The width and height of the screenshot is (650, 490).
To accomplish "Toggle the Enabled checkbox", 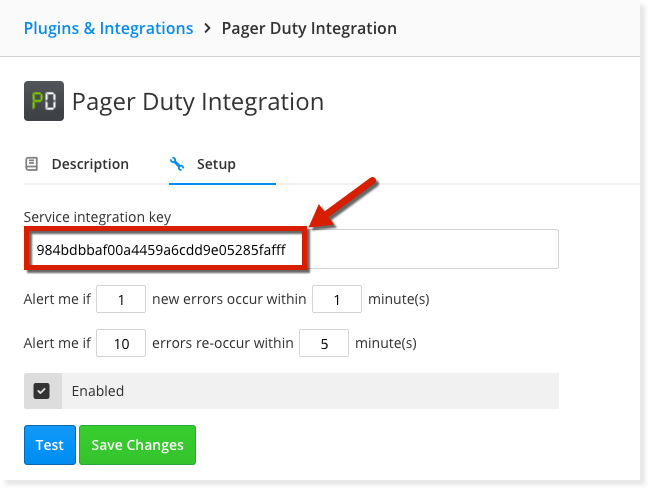I will coord(41,391).
